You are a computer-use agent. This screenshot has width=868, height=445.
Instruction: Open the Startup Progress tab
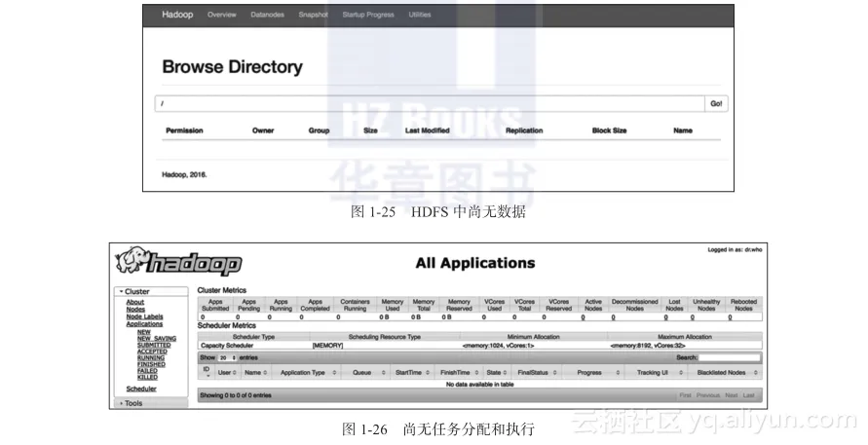[x=368, y=15]
